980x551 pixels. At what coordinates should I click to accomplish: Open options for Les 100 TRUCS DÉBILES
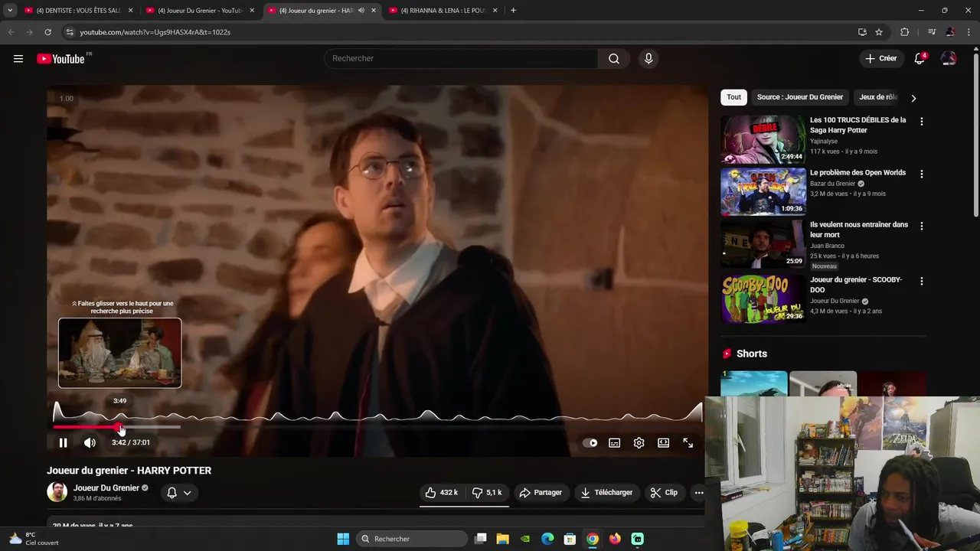click(921, 122)
